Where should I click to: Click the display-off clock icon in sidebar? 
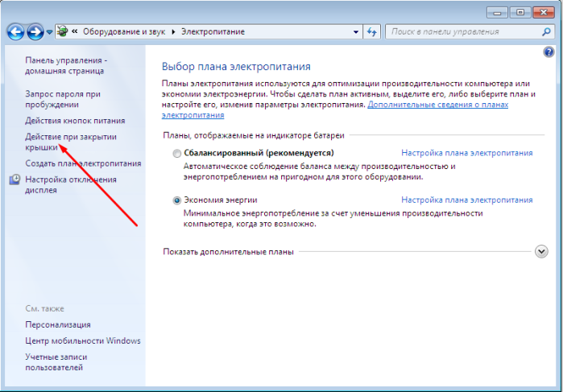click(14, 179)
